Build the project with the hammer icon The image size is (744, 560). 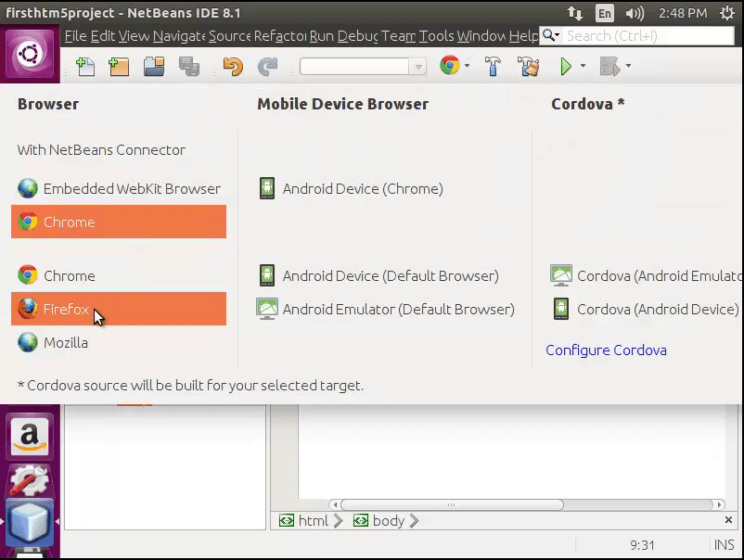493,67
